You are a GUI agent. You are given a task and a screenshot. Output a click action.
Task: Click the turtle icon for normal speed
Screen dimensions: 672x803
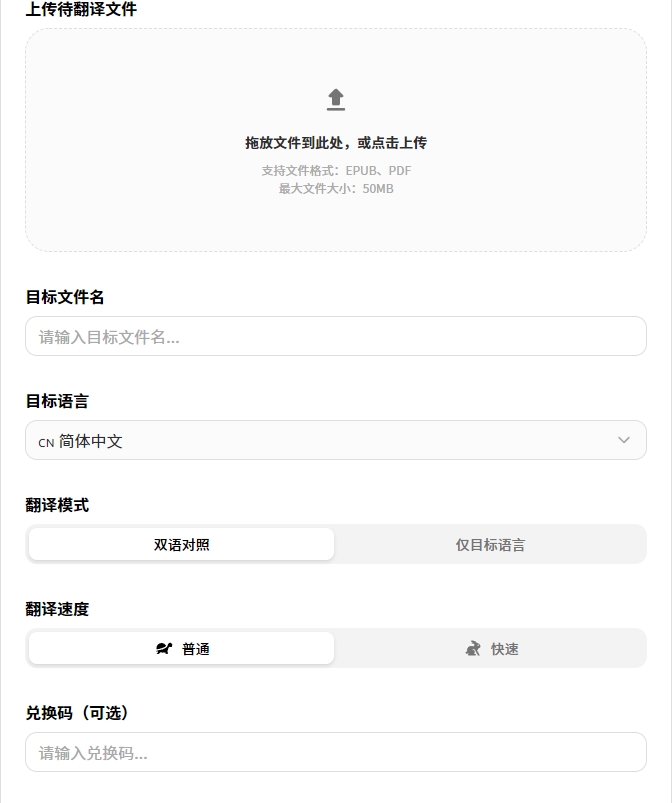(x=165, y=649)
